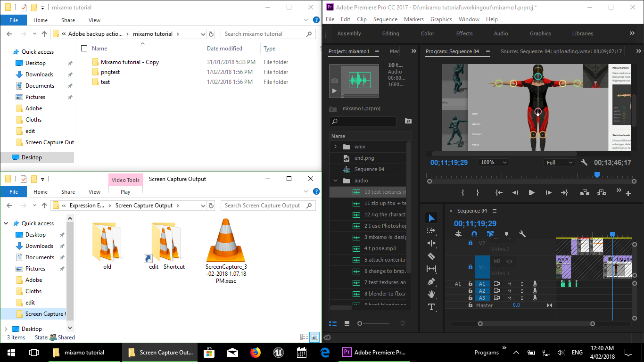This screenshot has height=362, width=644.
Task: Click Mark In button in Program monitor
Action: [x=463, y=192]
